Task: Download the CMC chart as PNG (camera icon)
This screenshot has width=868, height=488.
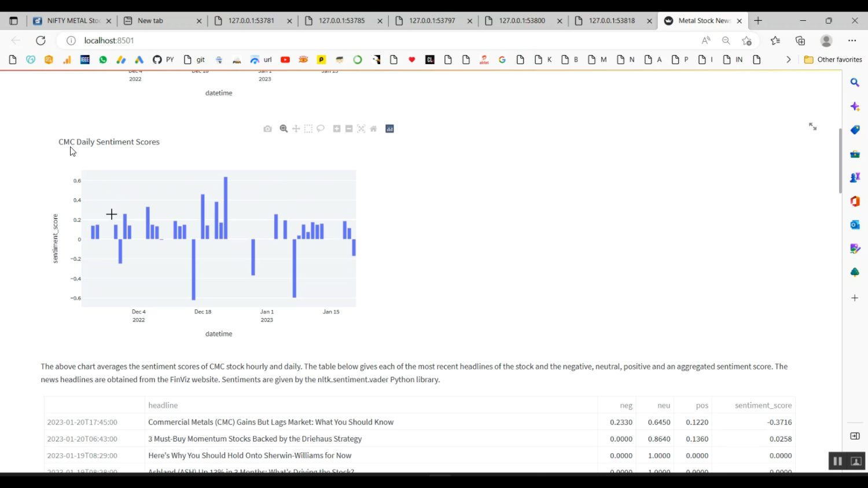Action: coord(267,129)
